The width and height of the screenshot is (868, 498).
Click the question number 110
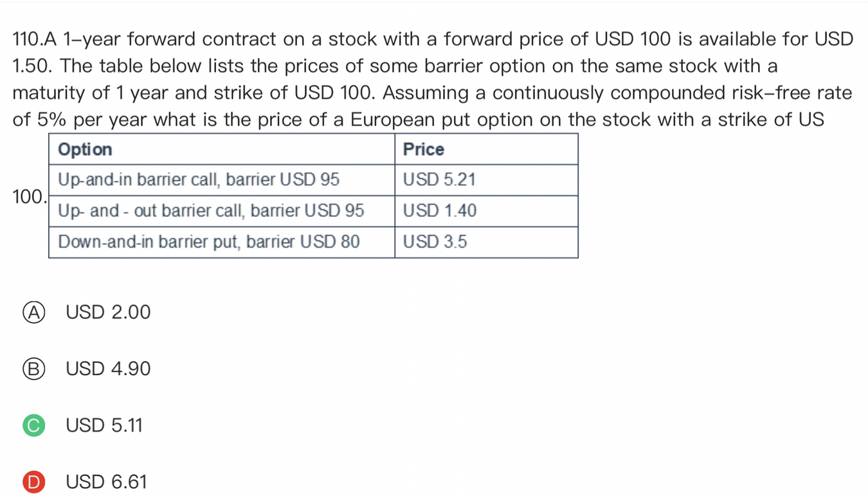pos(27,40)
